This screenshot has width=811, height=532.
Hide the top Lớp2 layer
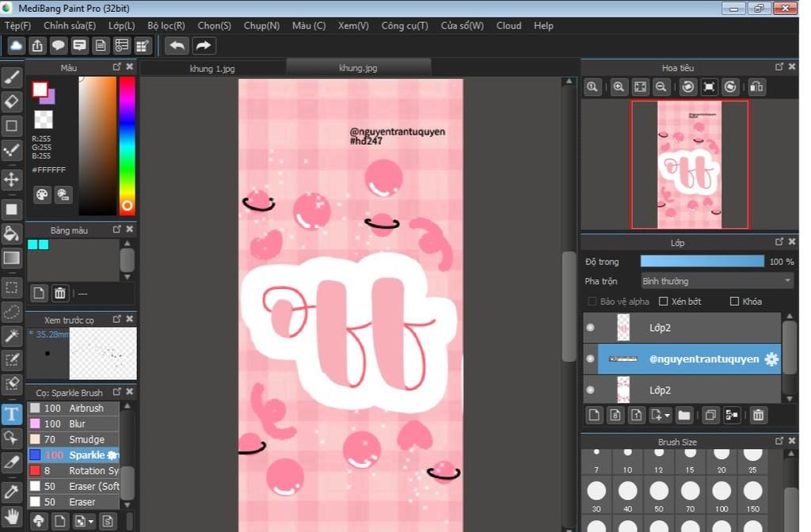(590, 328)
